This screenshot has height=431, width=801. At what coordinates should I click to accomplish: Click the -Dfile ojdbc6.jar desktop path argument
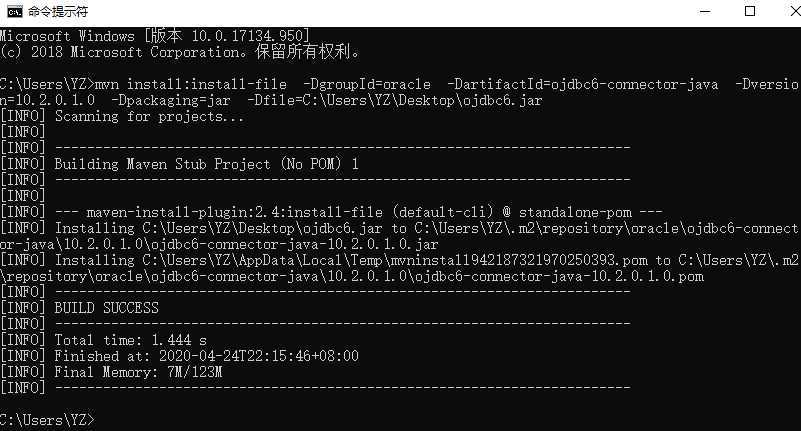394,100
